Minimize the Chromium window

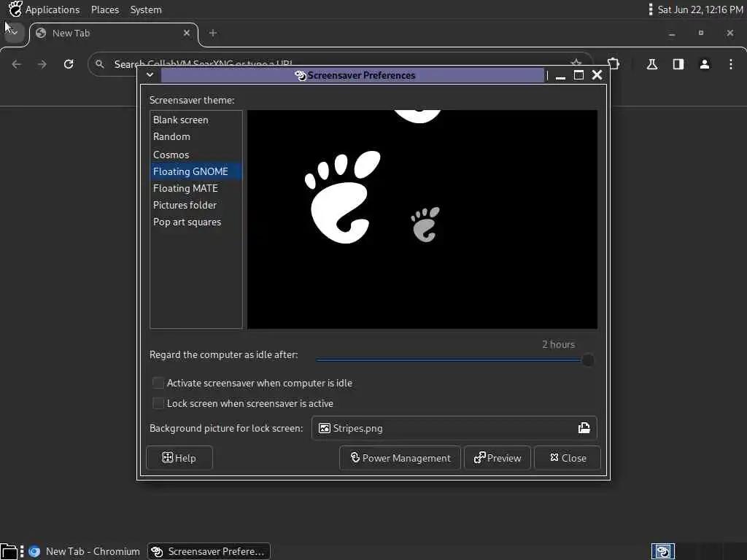tap(672, 34)
